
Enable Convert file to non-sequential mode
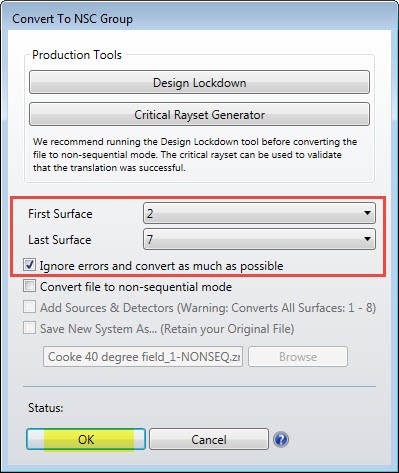click(29, 286)
